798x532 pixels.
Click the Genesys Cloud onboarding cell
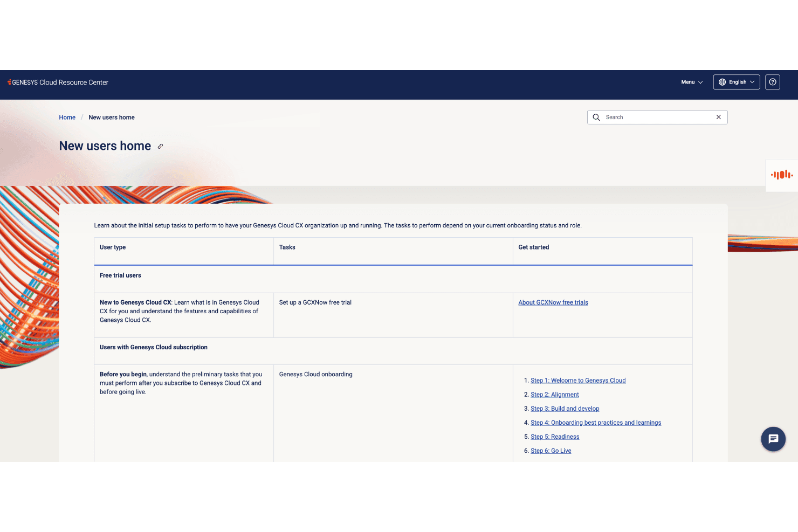(316, 374)
